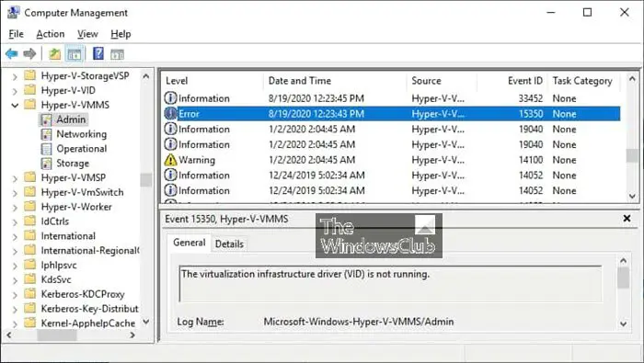Image resolution: width=644 pixels, height=363 pixels.
Task: Click the KdsSvc folder icon
Action: (x=30, y=279)
